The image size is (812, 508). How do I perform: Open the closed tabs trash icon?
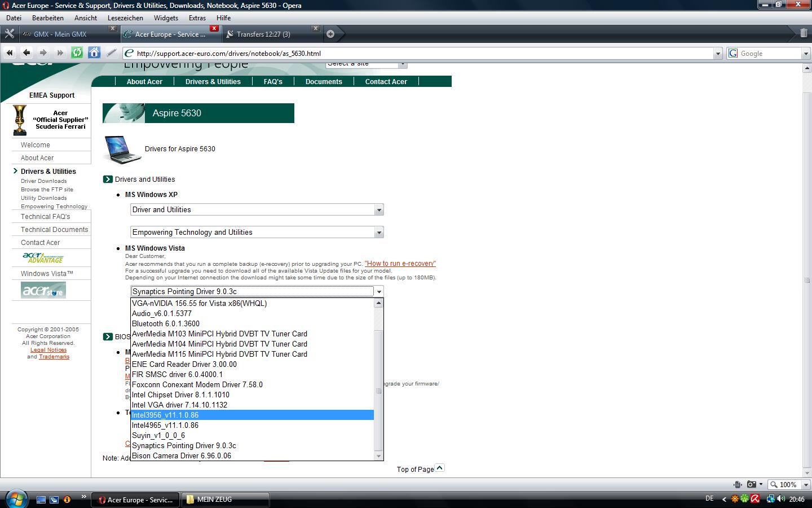804,33
